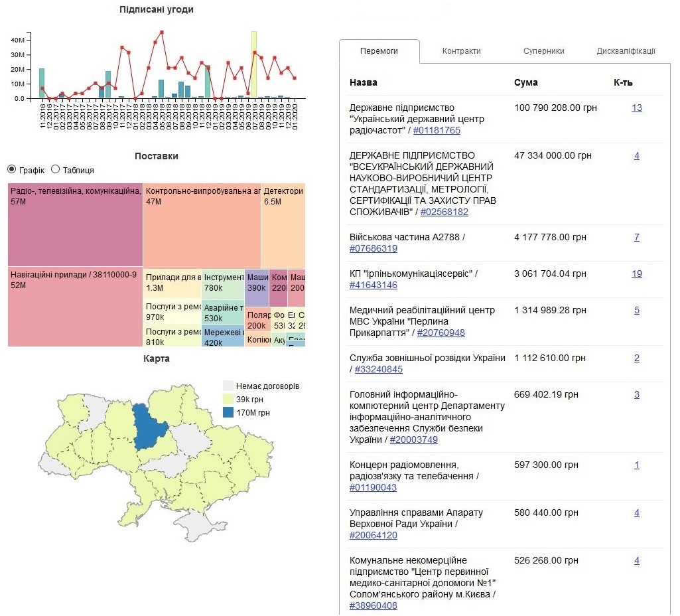Click the Детектори 6.5M treemap block
This screenshot has width=680, height=616.
point(283,226)
